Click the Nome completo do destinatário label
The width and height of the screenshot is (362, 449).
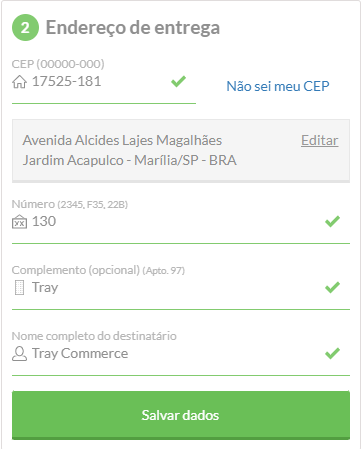tap(94, 336)
